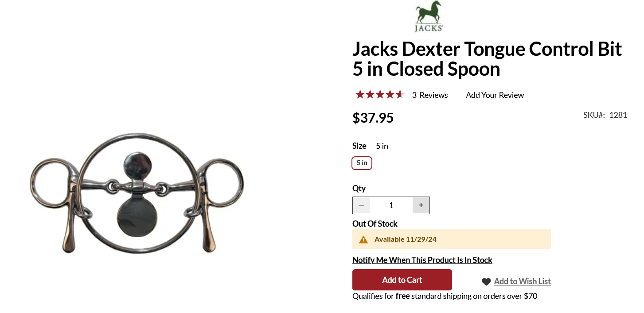644x313 pixels.
Task: Click the SKU number 1281
Action: [x=618, y=115]
